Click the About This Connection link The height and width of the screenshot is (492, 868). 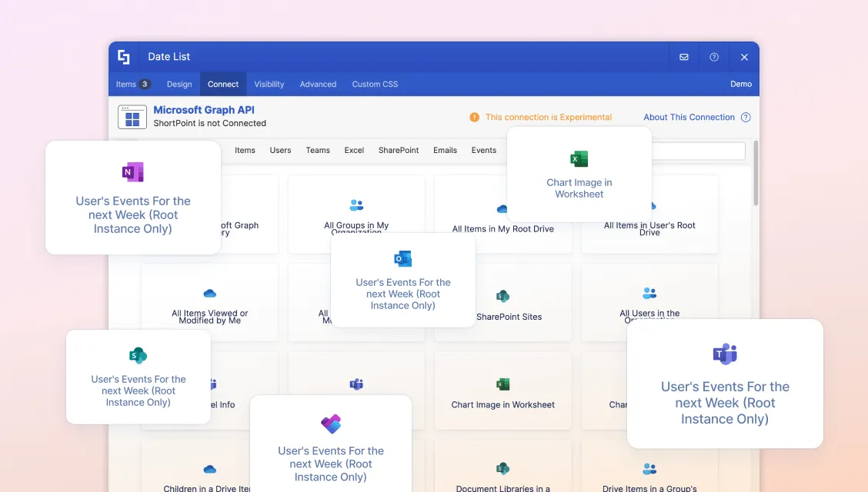coord(689,117)
